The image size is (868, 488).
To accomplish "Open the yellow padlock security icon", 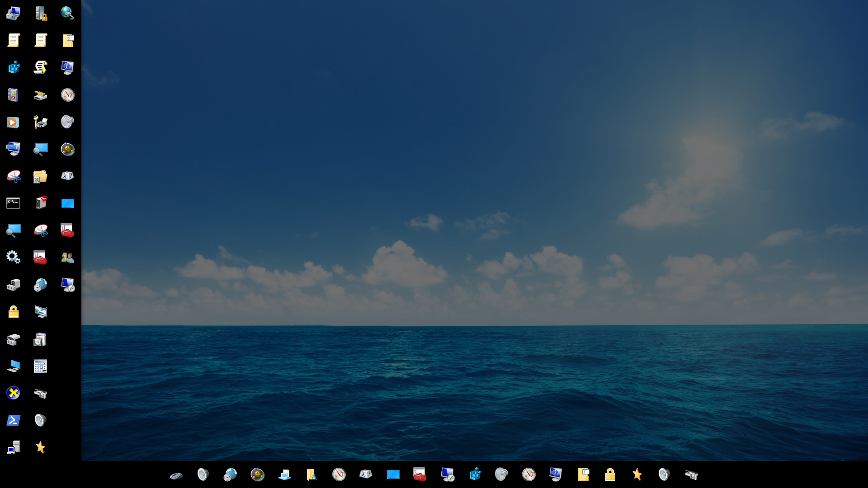I will tap(14, 312).
